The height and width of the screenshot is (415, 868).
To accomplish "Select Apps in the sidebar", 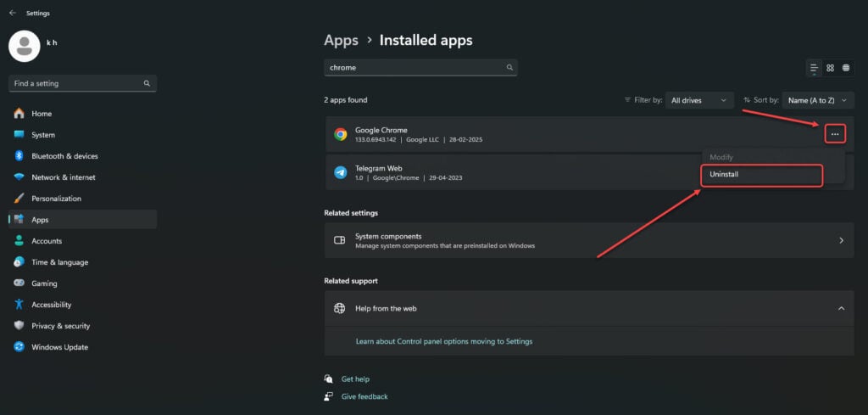I will pyautogui.click(x=82, y=220).
